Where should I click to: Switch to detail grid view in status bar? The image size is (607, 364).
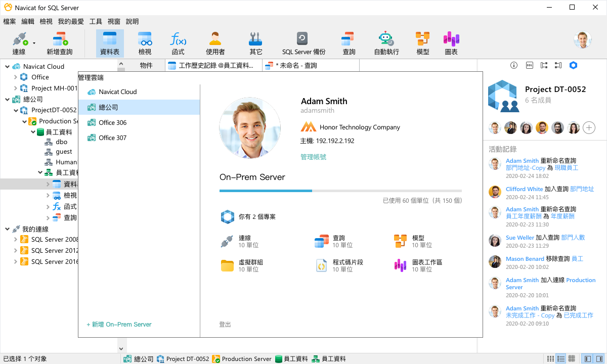click(x=572, y=359)
